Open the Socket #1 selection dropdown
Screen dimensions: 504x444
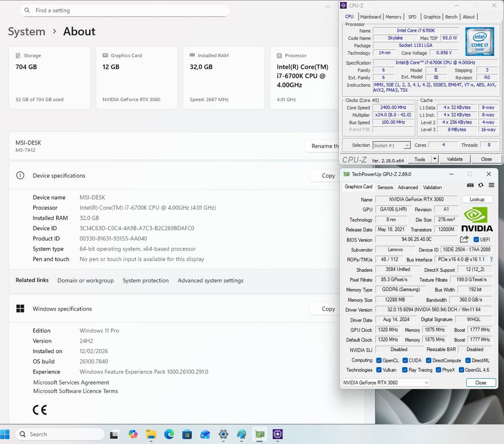(391, 145)
